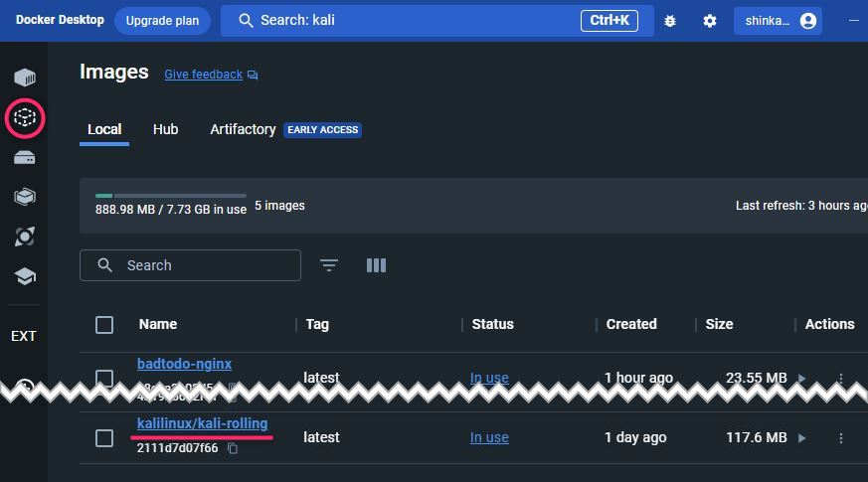Open Settings gear icon
This screenshot has width=868, height=482.
click(710, 21)
